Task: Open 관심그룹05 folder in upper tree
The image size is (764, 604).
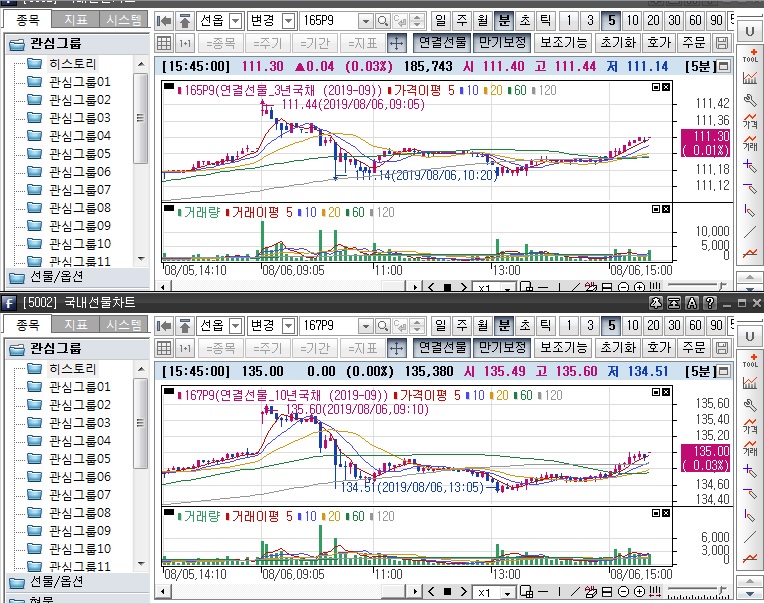Action: pyautogui.click(x=80, y=153)
